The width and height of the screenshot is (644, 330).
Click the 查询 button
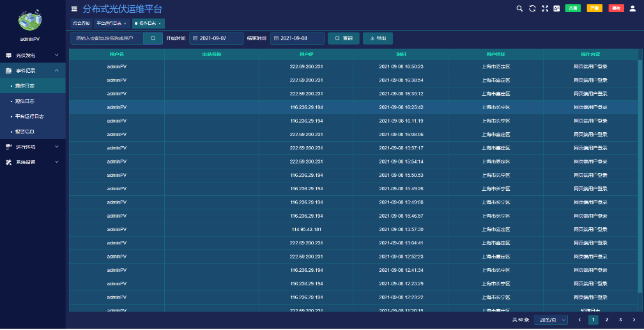(344, 38)
